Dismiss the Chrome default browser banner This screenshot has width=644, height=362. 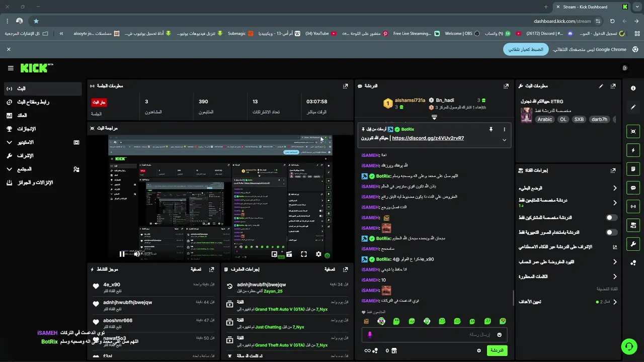click(x=9, y=49)
